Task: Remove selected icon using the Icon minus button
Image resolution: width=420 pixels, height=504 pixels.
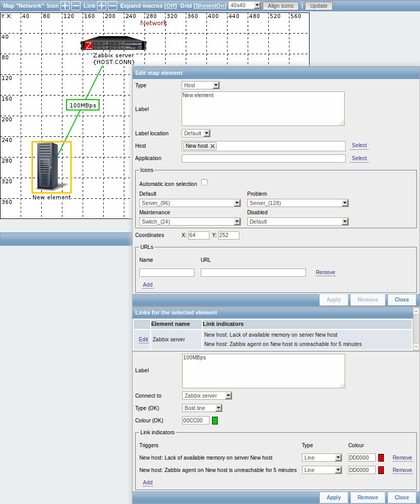Action: pos(76,6)
